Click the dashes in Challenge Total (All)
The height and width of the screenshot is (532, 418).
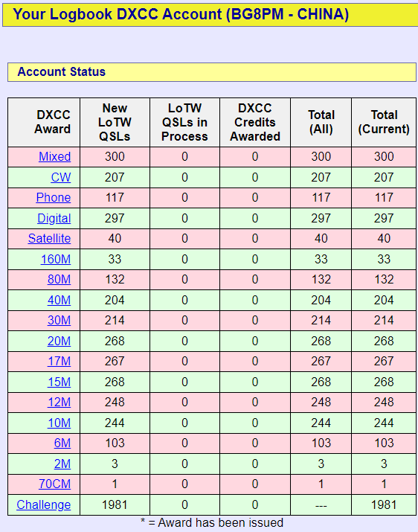point(321,506)
